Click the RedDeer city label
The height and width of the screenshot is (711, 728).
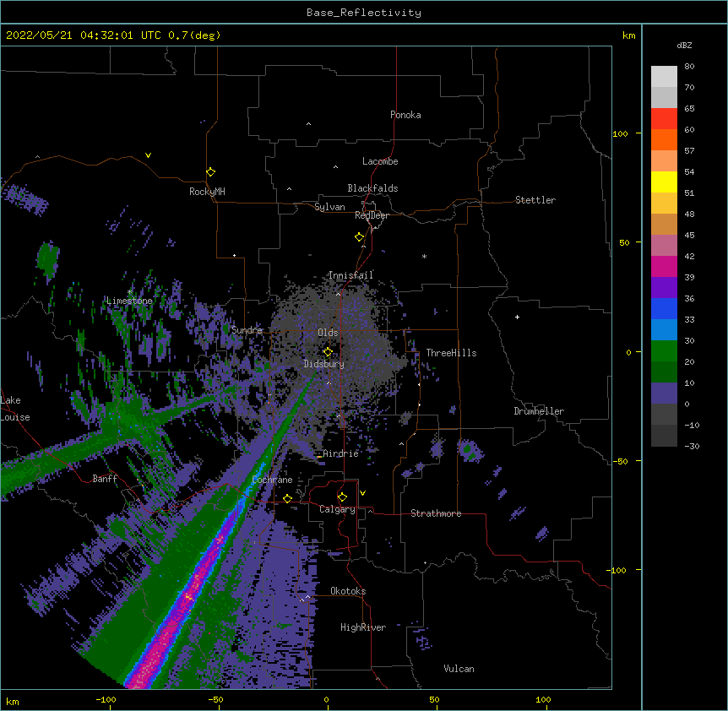point(372,215)
